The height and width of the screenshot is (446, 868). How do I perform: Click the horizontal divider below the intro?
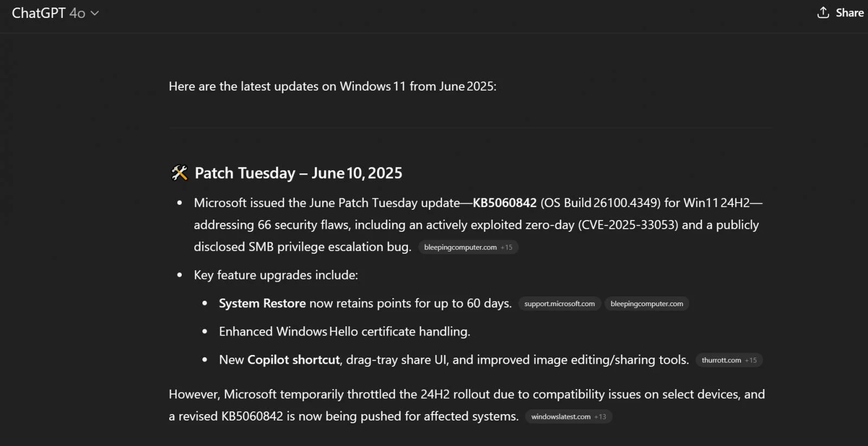[x=470, y=128]
